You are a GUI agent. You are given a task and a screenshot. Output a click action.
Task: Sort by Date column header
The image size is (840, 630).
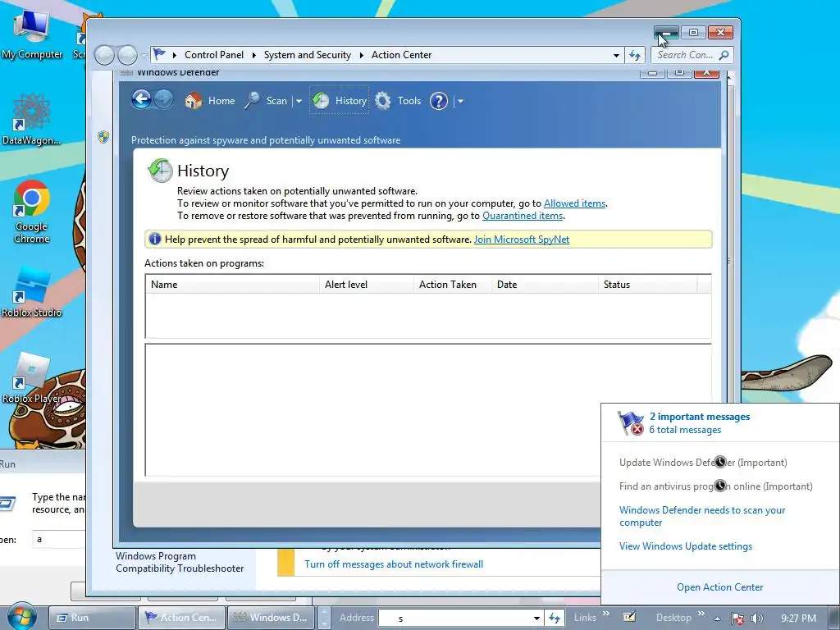545,285
